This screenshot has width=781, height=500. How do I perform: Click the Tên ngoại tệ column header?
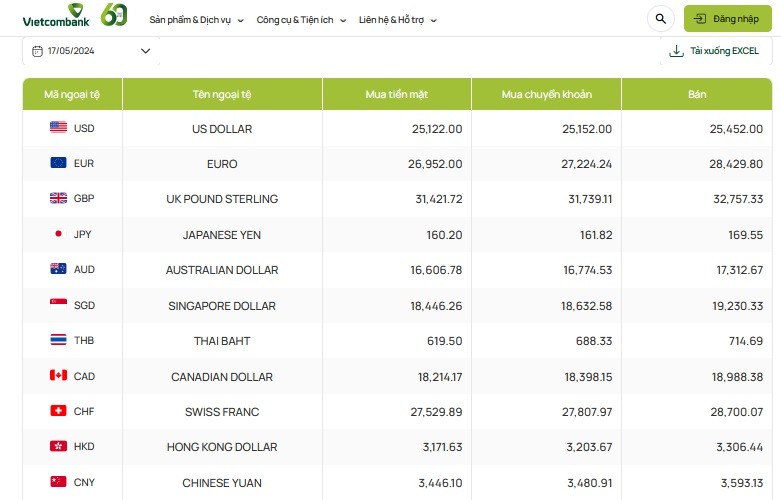coord(222,94)
